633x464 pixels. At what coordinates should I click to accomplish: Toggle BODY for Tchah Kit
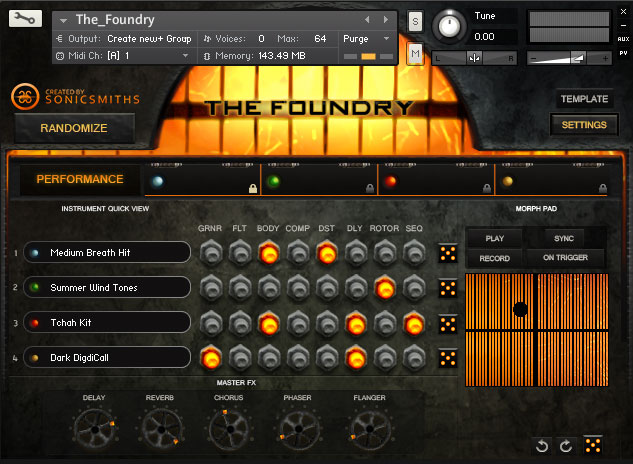(269, 323)
